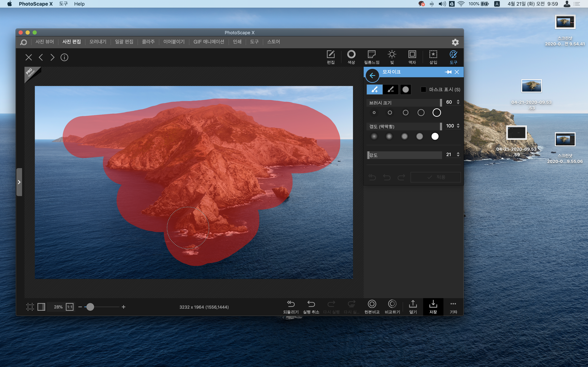Open the 빛 (Light) effects icon
Viewport: 588px width, 367px height.
[392, 57]
